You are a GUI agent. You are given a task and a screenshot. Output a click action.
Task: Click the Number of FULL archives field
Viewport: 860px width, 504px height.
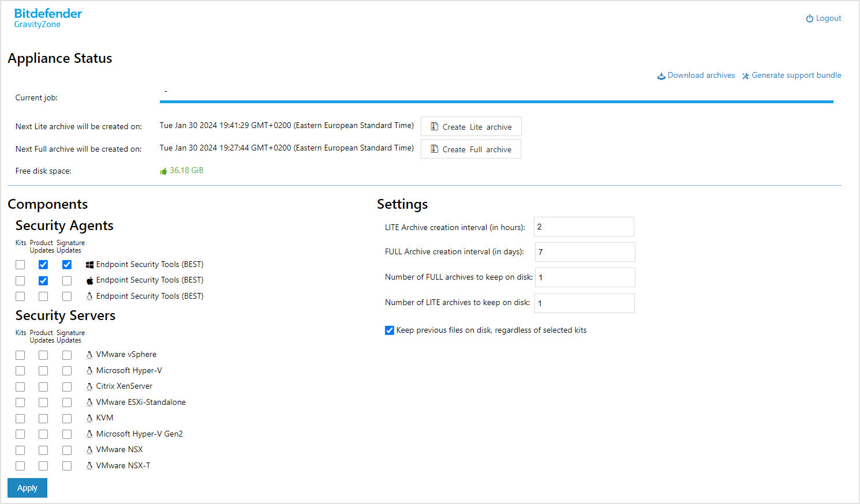click(x=585, y=277)
